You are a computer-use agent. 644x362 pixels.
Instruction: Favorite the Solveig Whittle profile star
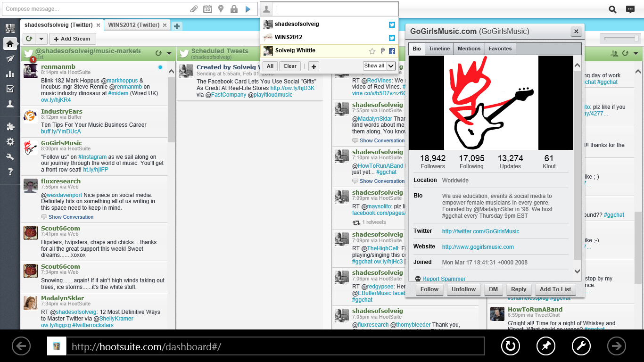[x=372, y=51]
